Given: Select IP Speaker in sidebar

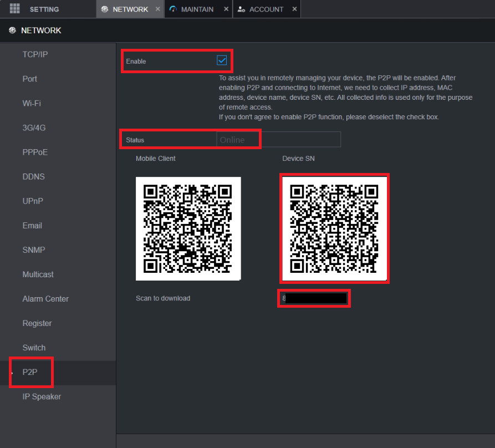Looking at the screenshot, I should 42,396.
